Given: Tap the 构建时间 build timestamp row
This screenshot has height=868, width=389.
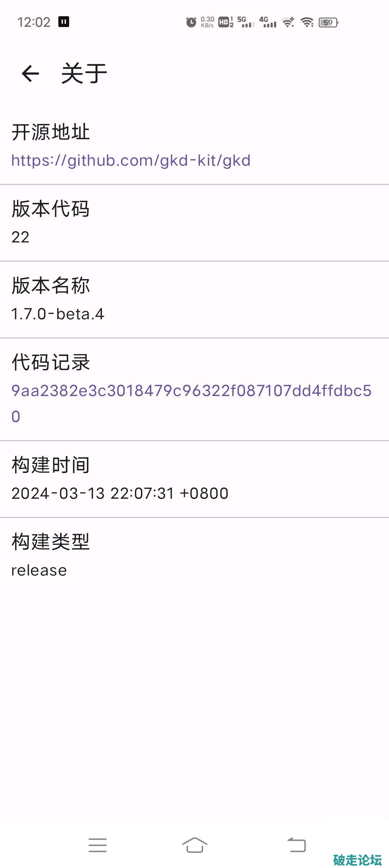Looking at the screenshot, I should [x=194, y=479].
